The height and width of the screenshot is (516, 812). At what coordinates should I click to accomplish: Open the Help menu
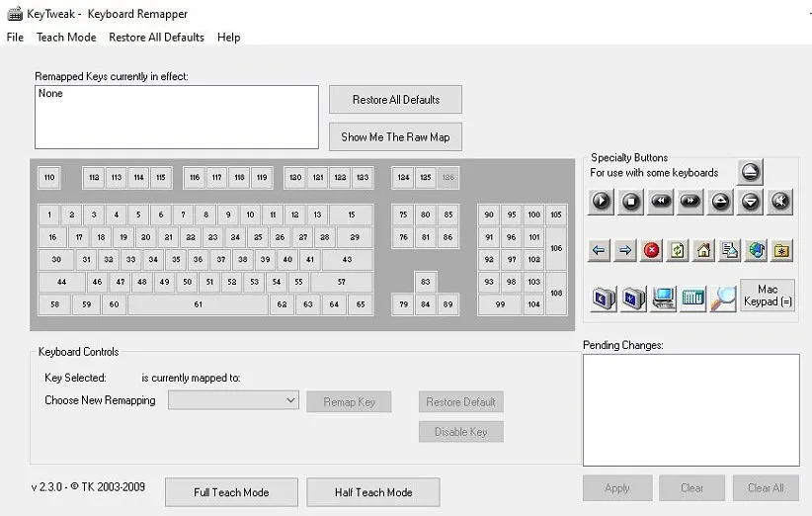(x=229, y=38)
